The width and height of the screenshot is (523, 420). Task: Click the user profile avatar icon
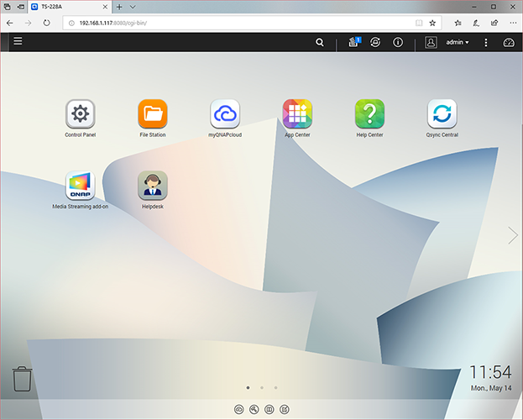431,42
